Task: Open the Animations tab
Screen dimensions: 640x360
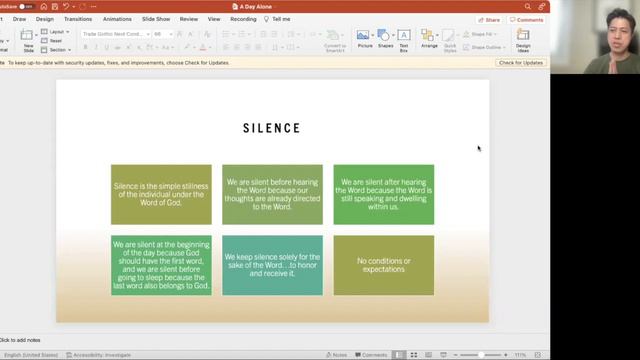Action: pyautogui.click(x=117, y=19)
